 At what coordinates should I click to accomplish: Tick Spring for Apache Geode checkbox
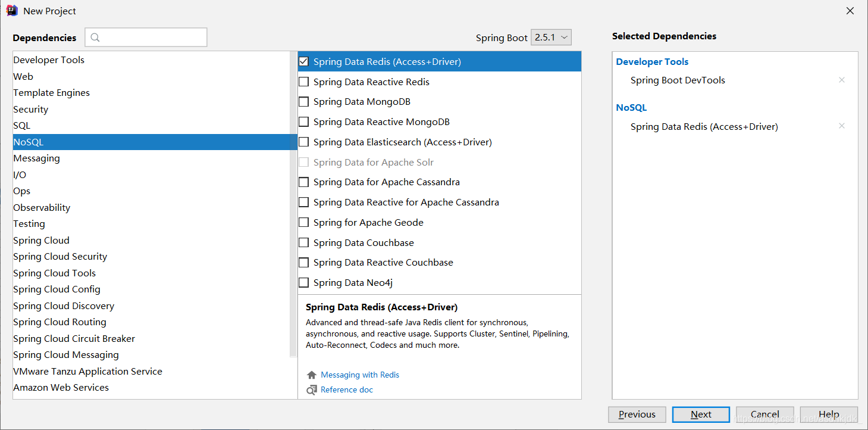click(x=304, y=222)
